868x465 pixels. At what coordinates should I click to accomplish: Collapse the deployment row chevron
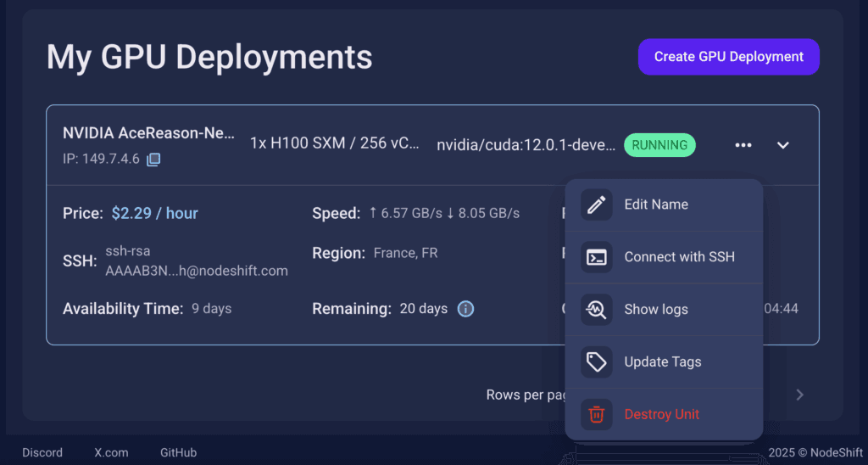782,145
